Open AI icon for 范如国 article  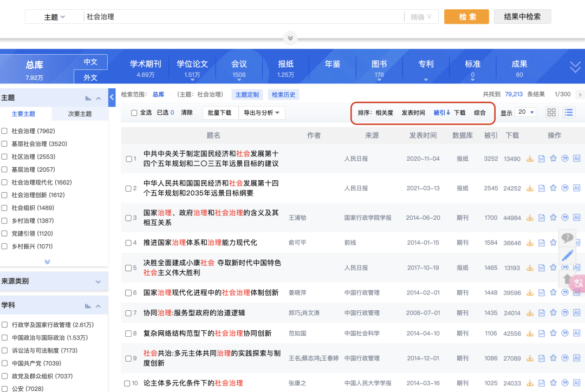576,333
